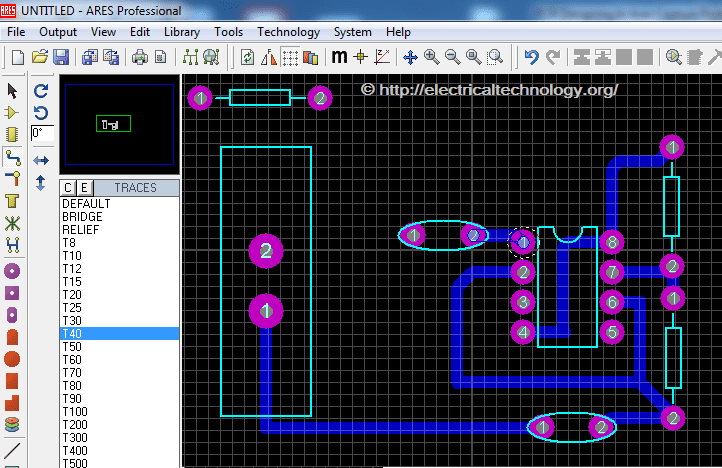Click the Undo arrow icon

(x=531, y=57)
